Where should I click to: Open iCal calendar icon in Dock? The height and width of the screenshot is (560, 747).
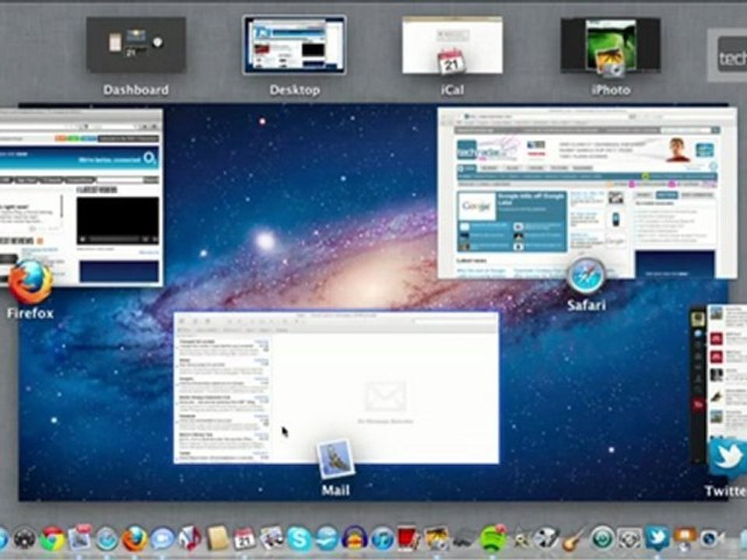tap(244, 538)
